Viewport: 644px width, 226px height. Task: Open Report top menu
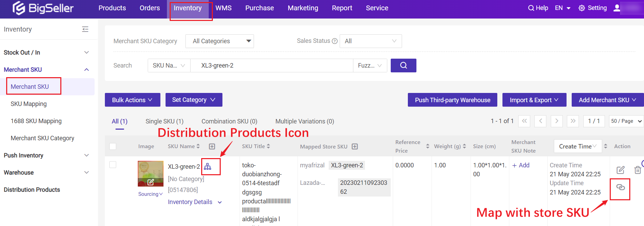click(x=342, y=8)
